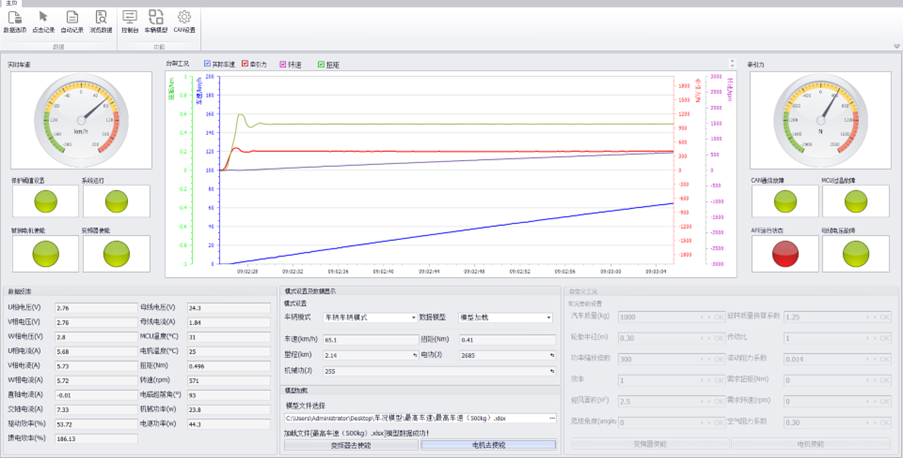Click the greyed 电机使能 button
Image resolution: width=903 pixels, height=458 pixels.
[x=810, y=444]
